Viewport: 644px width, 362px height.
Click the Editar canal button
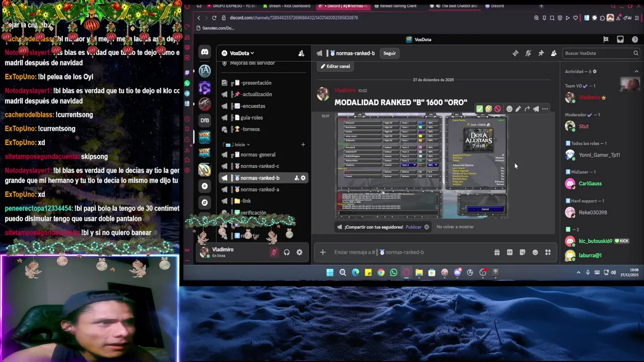point(336,66)
